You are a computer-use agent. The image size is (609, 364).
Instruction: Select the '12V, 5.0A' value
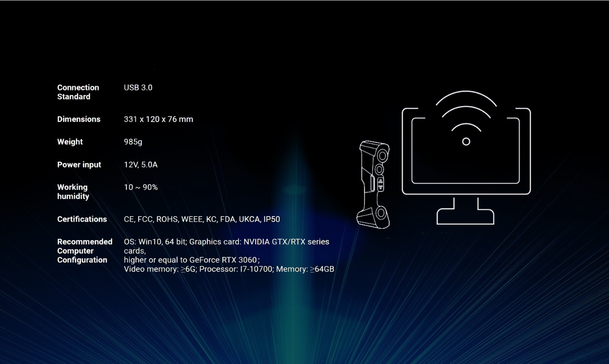[x=141, y=165]
